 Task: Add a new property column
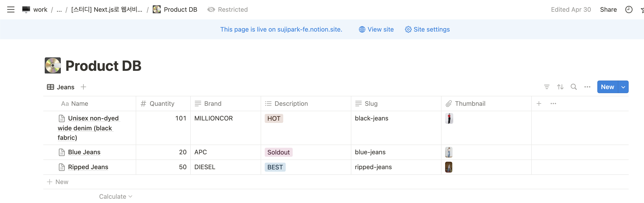(x=539, y=104)
